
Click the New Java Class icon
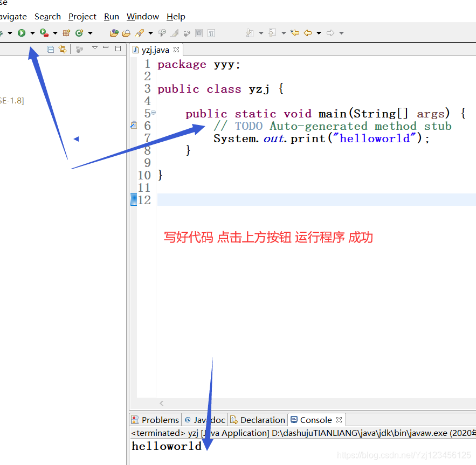pyautogui.click(x=79, y=33)
